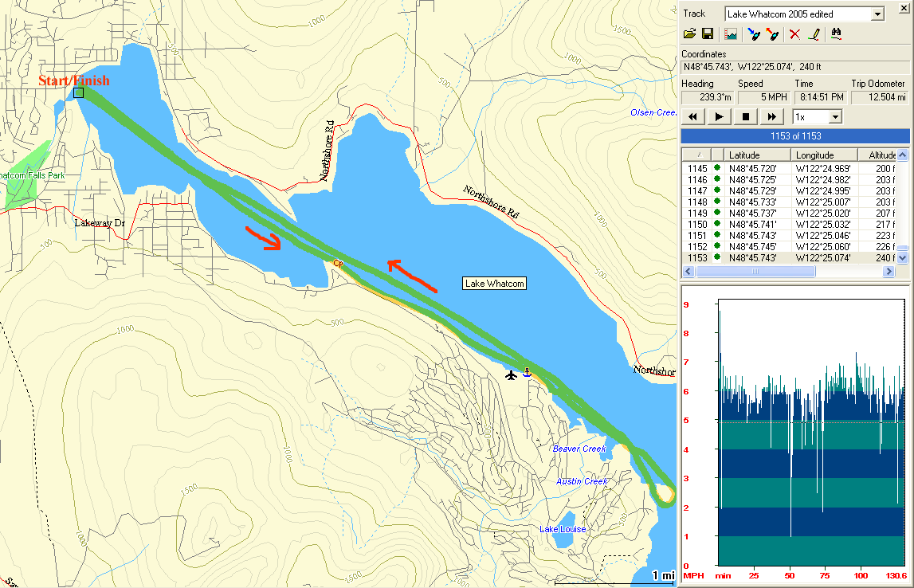Screen dimensions: 914x588
Task: Open the Track name dropdown
Action: (x=877, y=14)
